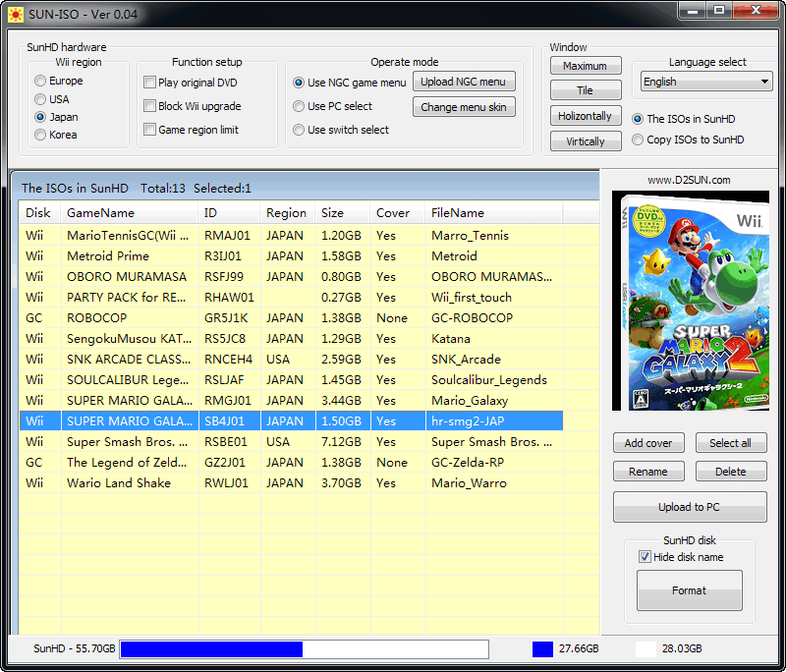Click the SUN-ISO sun icon in title bar
Viewport: 786px width, 672px height.
(x=15, y=14)
